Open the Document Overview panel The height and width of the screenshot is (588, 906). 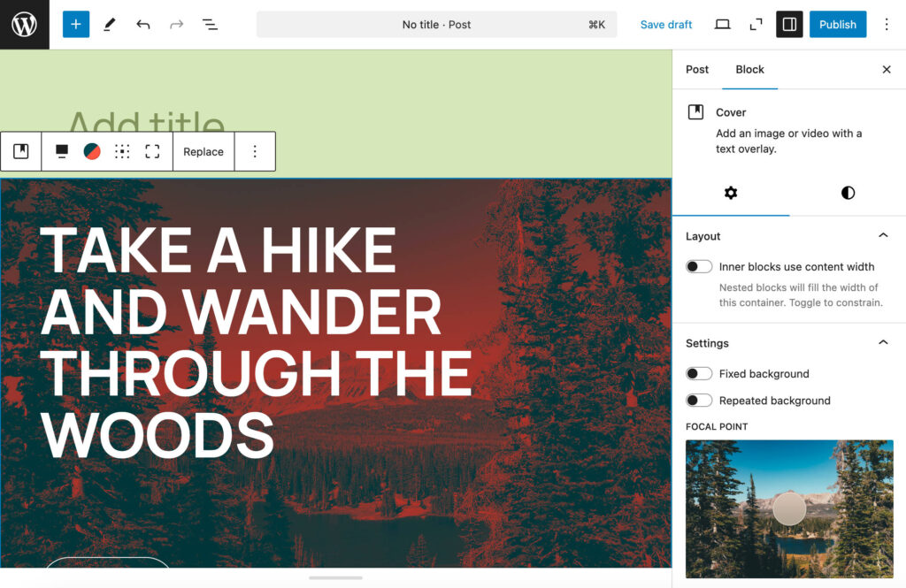[210, 24]
